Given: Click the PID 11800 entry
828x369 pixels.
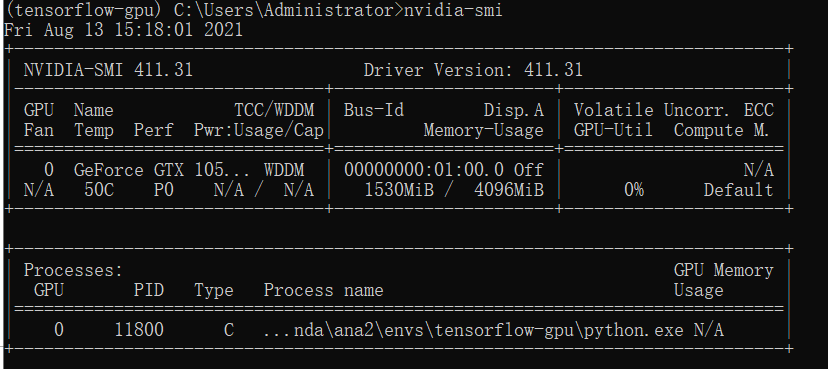Looking at the screenshot, I should point(139,330).
